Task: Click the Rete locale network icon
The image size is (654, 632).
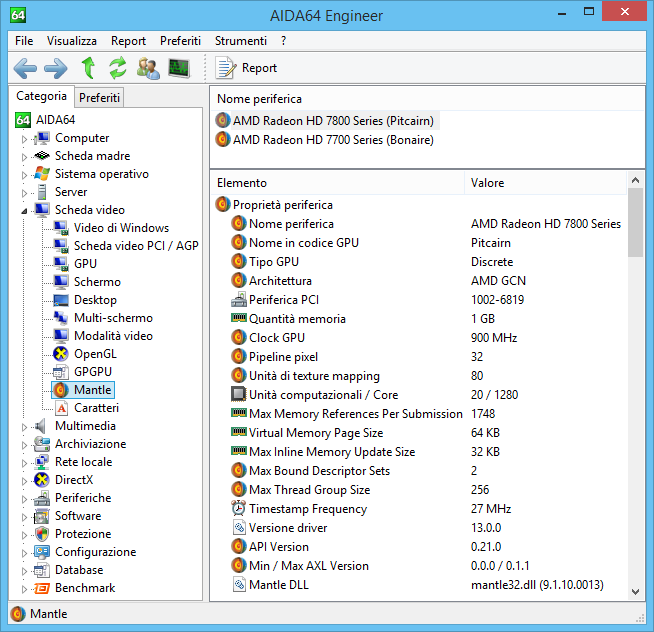Action: pos(42,462)
